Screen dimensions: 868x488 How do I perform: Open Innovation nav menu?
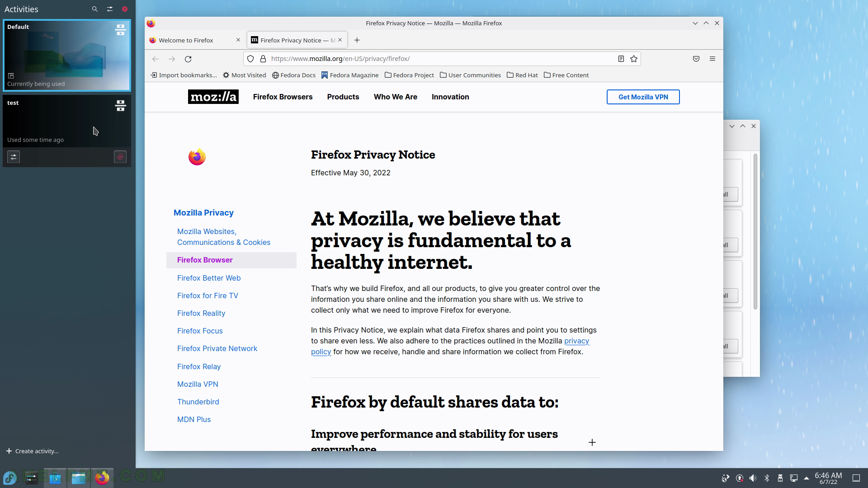click(x=450, y=97)
